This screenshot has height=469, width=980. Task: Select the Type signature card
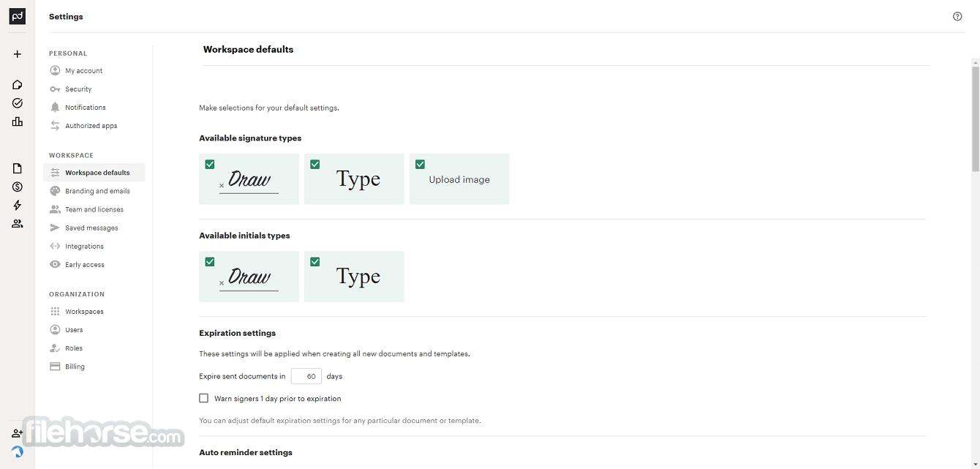pyautogui.click(x=354, y=179)
